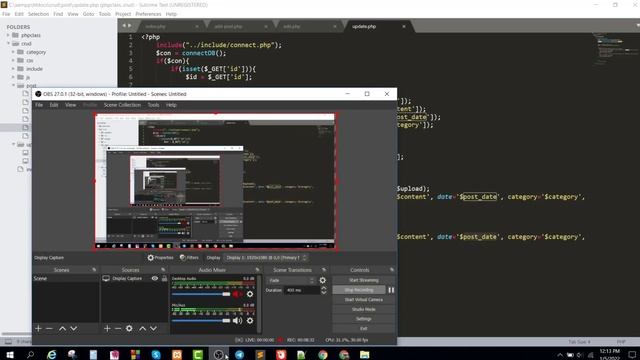This screenshot has width=640, height=360.
Task: Click Studio Mode button
Action: pos(363,309)
